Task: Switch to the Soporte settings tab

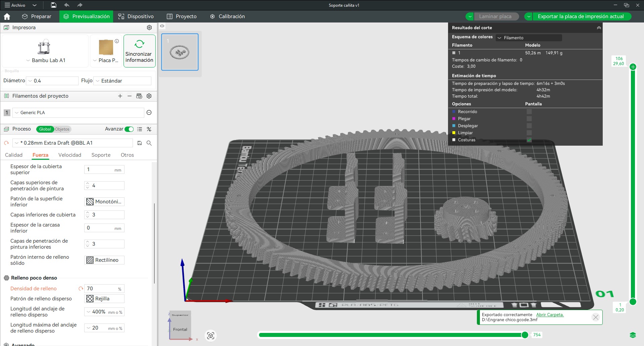Action: point(101,155)
